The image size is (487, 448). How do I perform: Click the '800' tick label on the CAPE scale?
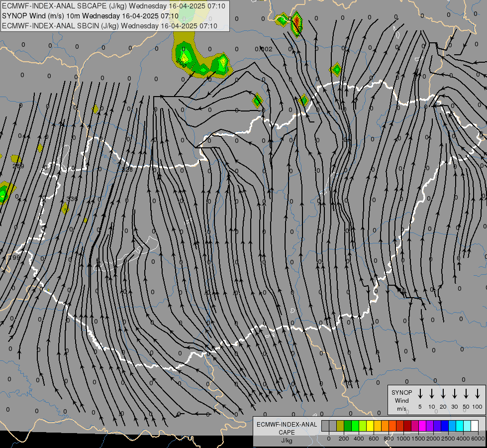pyautogui.click(x=389, y=439)
